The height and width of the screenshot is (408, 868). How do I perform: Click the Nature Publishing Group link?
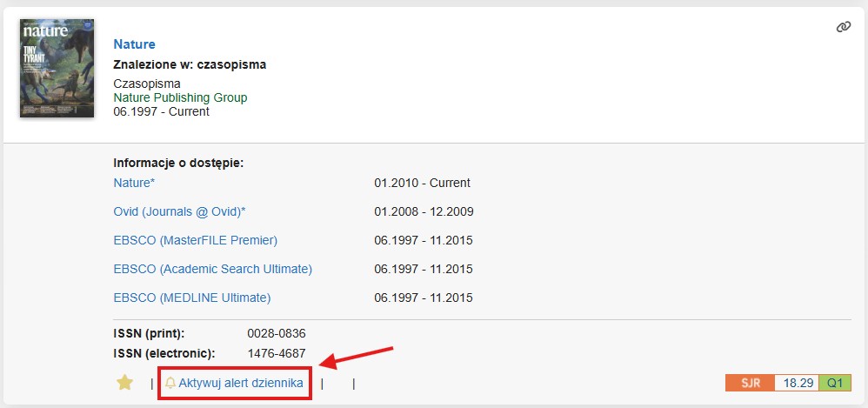click(180, 97)
